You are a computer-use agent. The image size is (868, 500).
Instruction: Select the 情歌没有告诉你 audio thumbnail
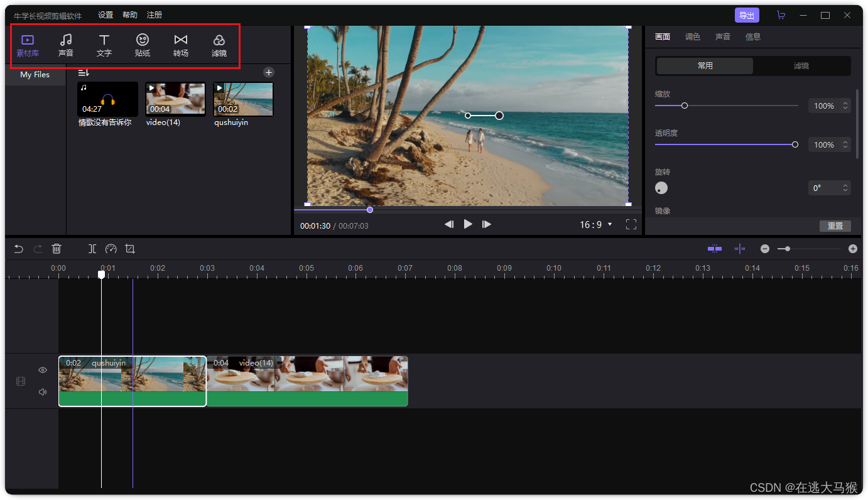(107, 99)
